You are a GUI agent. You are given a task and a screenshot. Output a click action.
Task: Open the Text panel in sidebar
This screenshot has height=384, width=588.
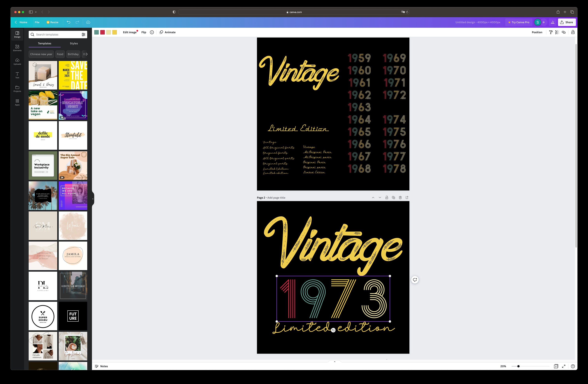tap(17, 75)
